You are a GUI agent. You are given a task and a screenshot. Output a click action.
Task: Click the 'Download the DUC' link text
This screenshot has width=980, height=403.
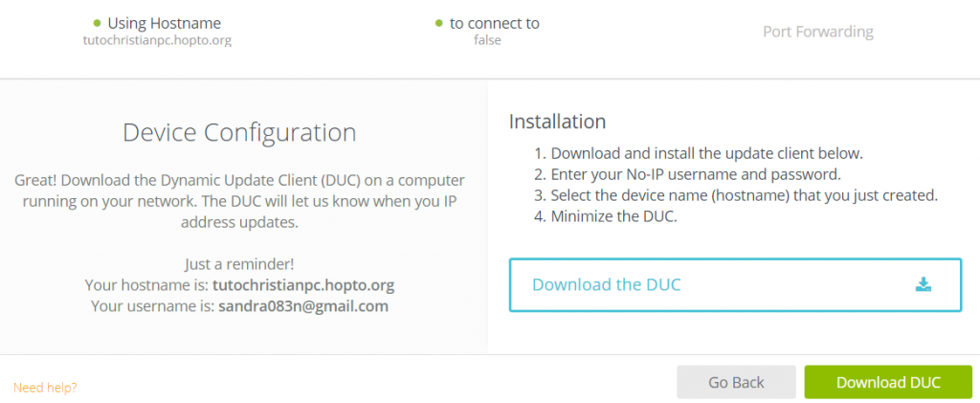point(606,284)
